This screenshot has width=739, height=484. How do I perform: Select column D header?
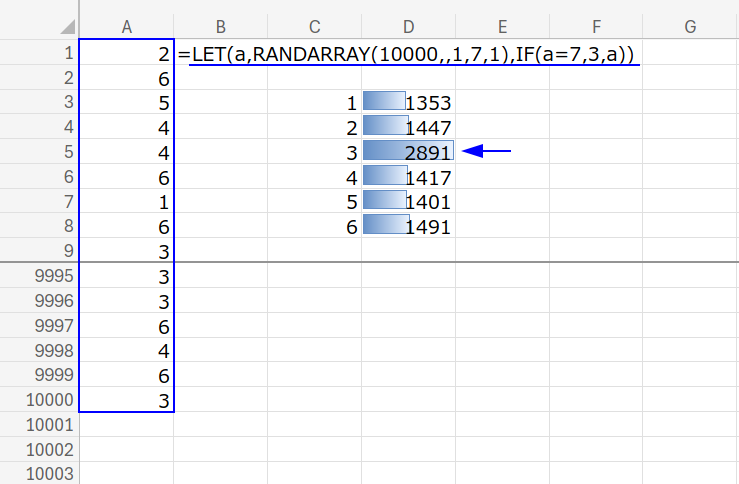(408, 27)
